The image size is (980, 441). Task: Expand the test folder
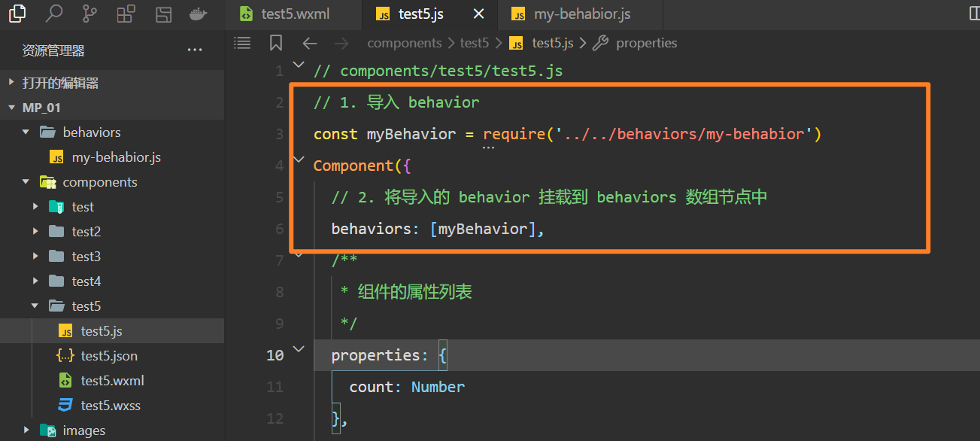112,207
